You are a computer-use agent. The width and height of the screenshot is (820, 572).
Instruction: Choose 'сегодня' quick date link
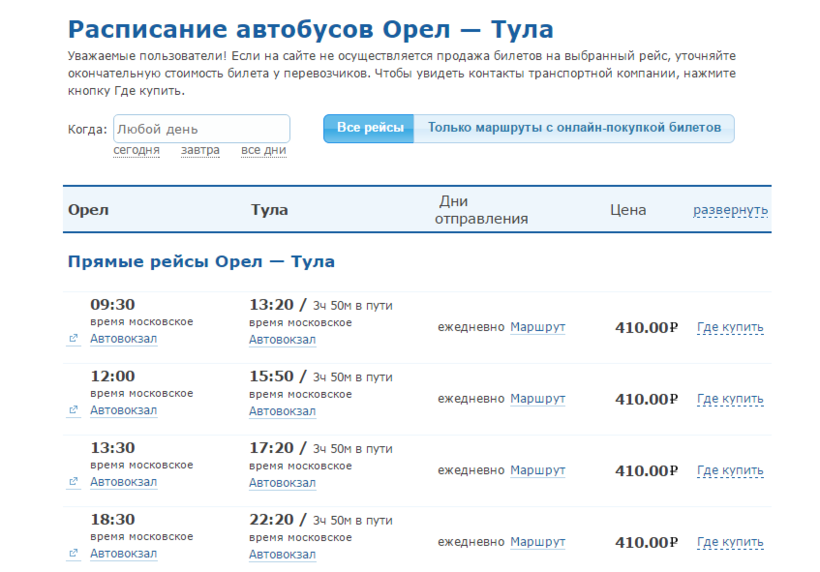pos(136,150)
